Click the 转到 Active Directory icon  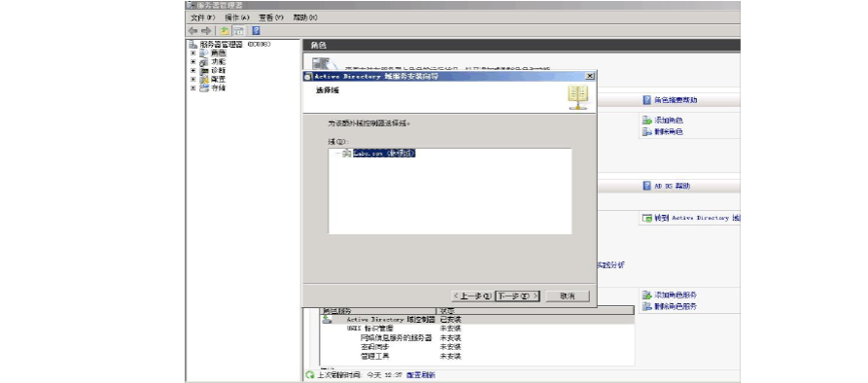coord(646,218)
